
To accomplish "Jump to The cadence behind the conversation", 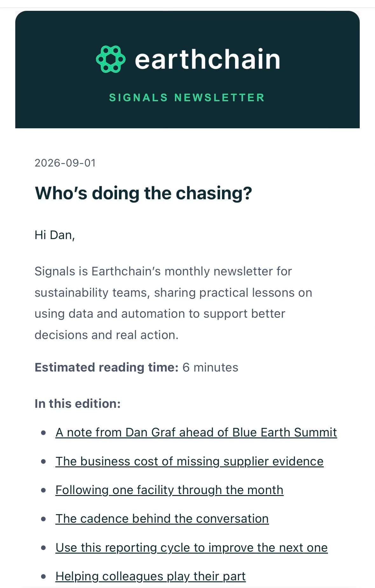I will click(x=162, y=519).
